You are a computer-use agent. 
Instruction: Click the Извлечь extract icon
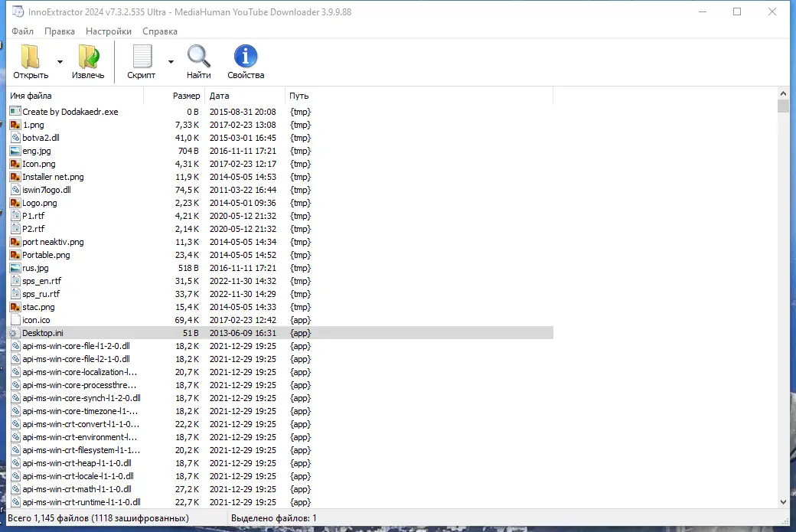88,57
